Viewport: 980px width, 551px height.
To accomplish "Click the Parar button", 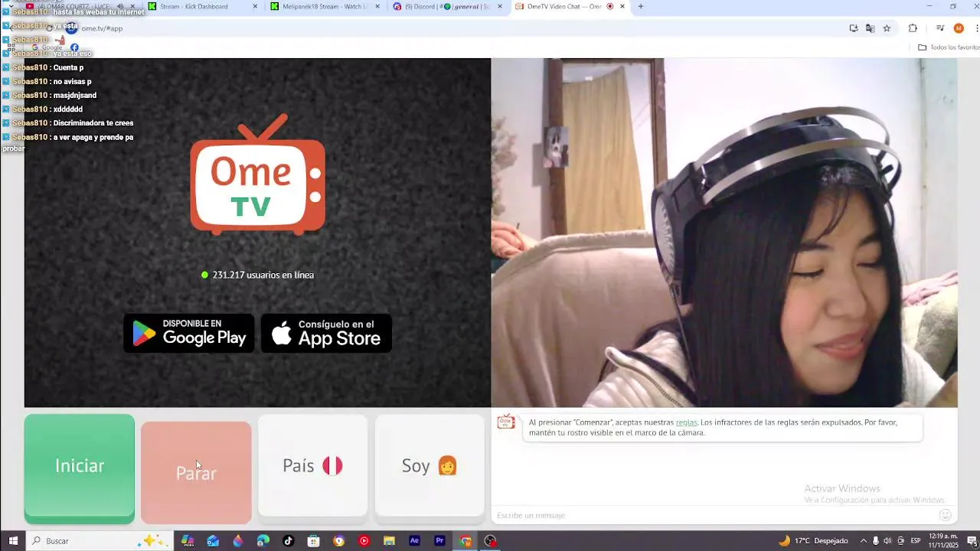I will pyautogui.click(x=196, y=472).
